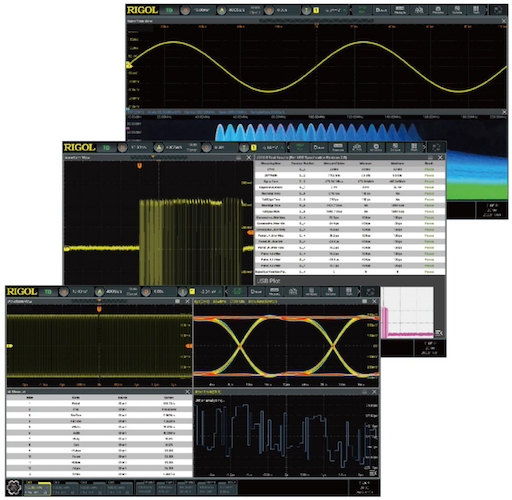Image resolution: width=512 pixels, height=500 pixels.
Task: Click the TD state indicator in the middle window
Action: click(x=106, y=147)
